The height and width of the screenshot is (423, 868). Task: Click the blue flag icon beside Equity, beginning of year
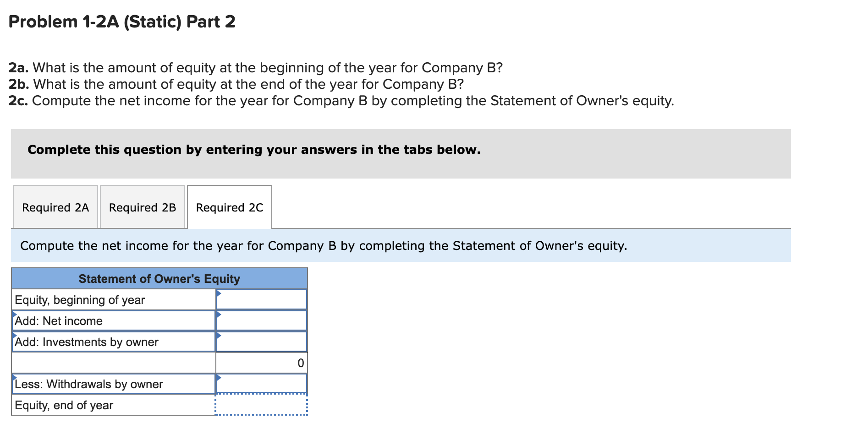tap(219, 293)
